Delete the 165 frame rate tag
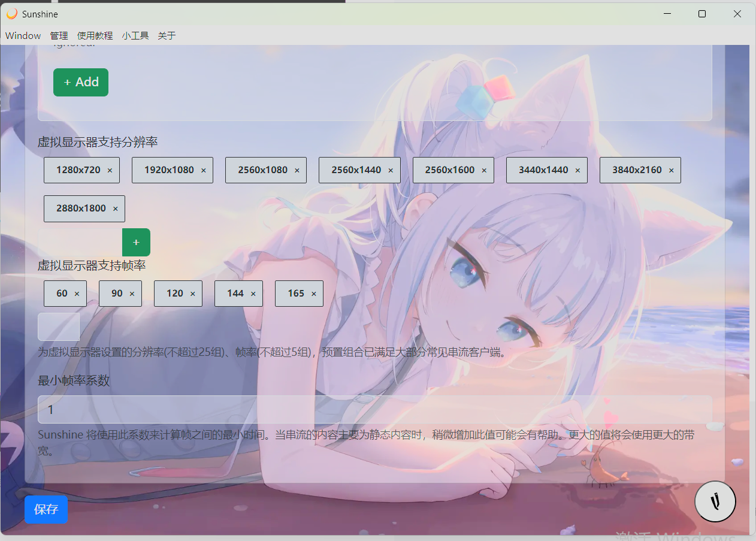This screenshot has height=541, width=756. tap(313, 294)
